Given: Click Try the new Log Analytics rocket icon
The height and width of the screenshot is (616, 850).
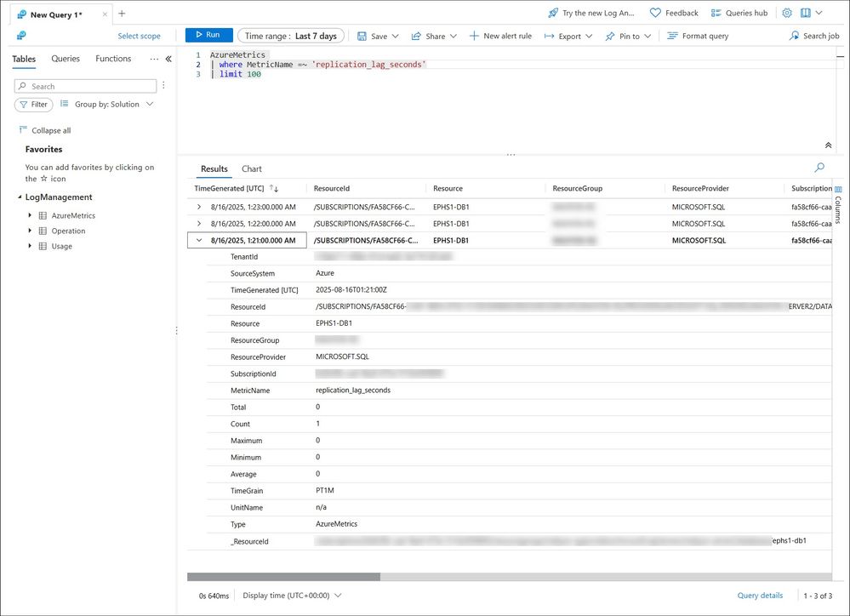Looking at the screenshot, I should (553, 13).
